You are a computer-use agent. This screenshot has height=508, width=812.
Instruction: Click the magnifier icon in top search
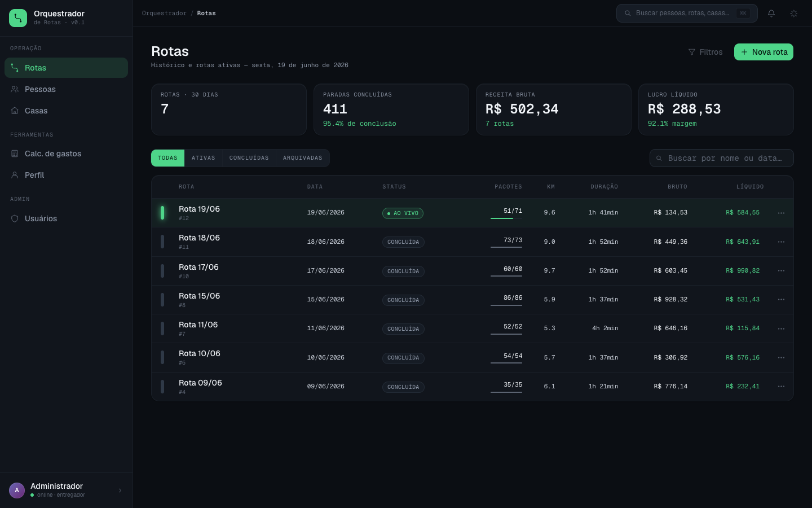coord(628,13)
